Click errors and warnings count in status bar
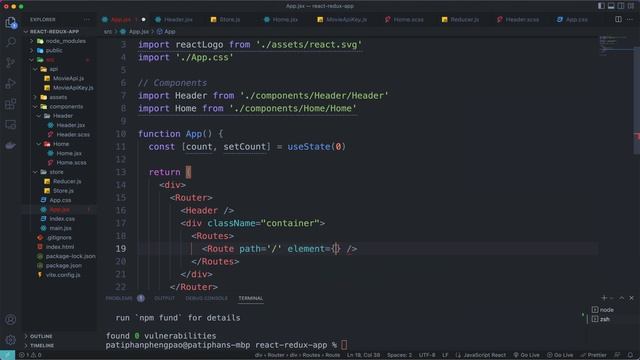The width and height of the screenshot is (640, 360). tap(31, 355)
